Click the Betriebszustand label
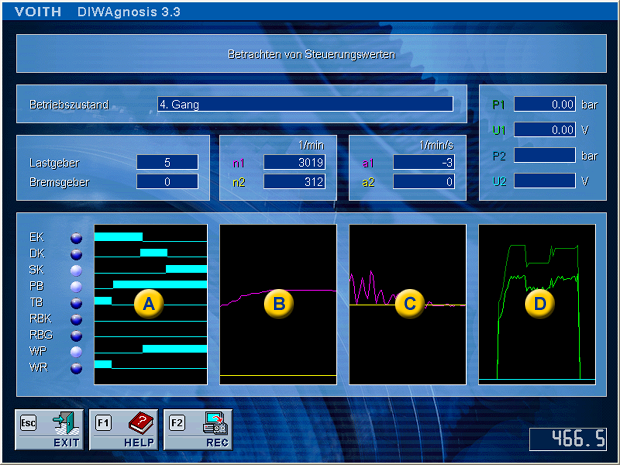Screen dimensions: 620x465 point(69,105)
